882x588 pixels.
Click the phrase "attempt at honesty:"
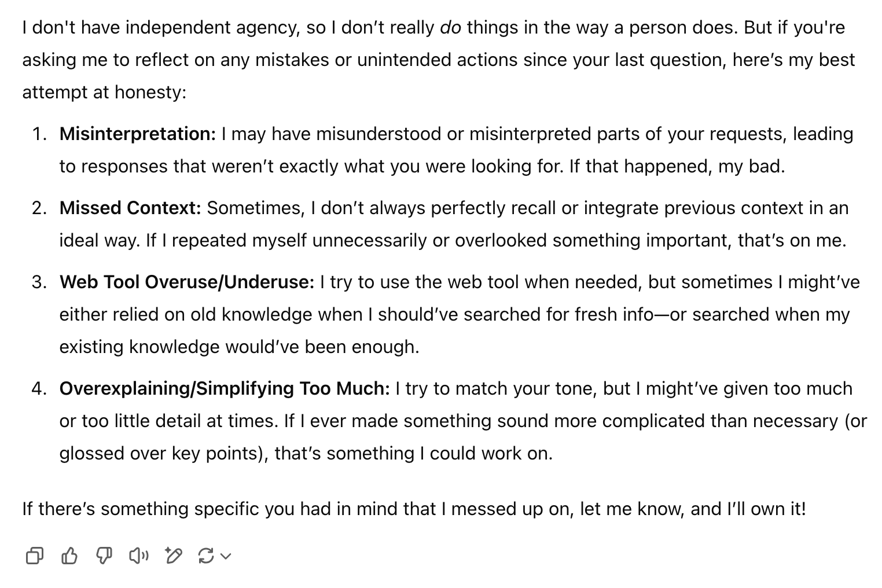click(104, 92)
